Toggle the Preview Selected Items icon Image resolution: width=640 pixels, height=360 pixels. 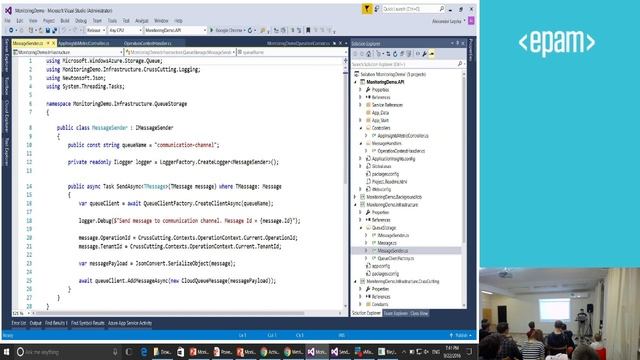431,54
